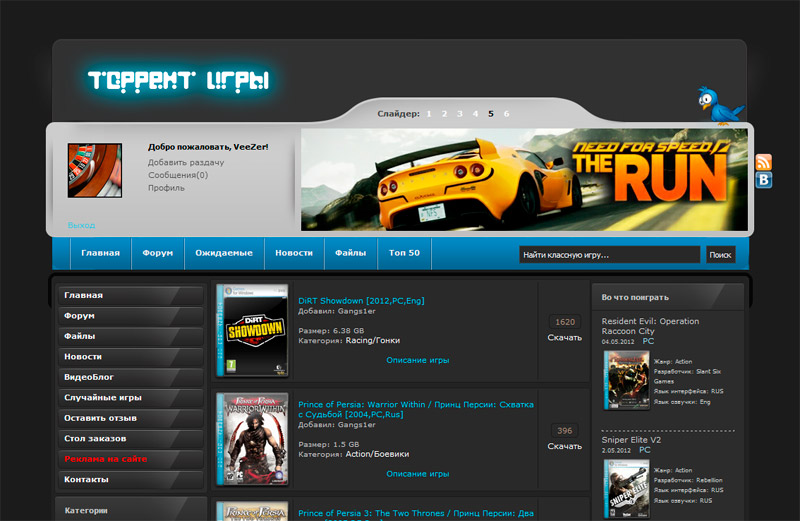Focus the Найти классную игру search field
The image size is (800, 521).
coord(610,255)
